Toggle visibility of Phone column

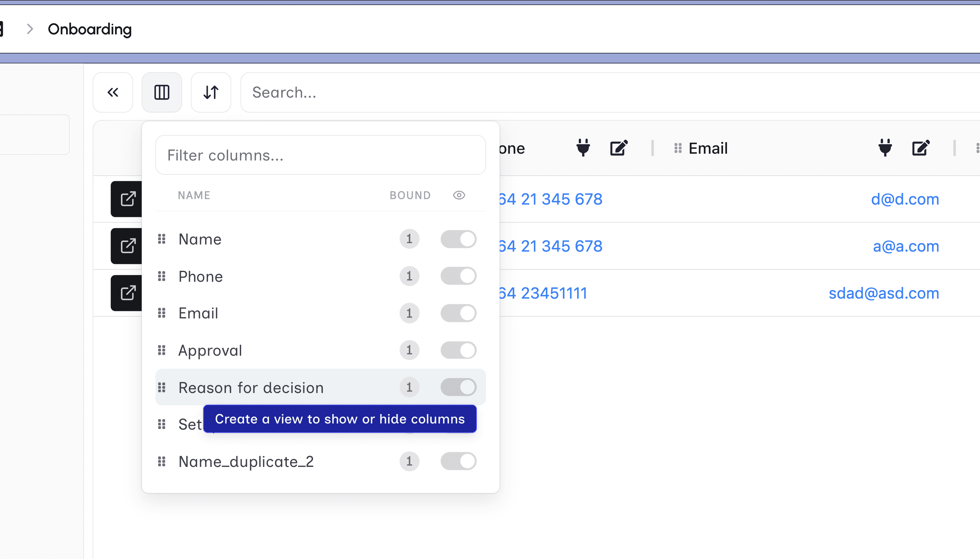tap(459, 276)
